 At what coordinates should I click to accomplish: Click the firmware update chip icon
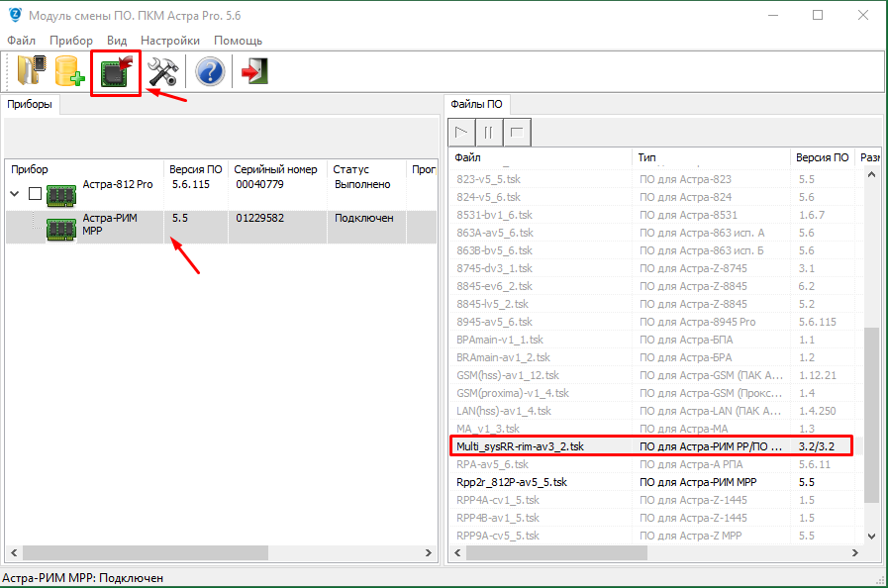point(116,72)
